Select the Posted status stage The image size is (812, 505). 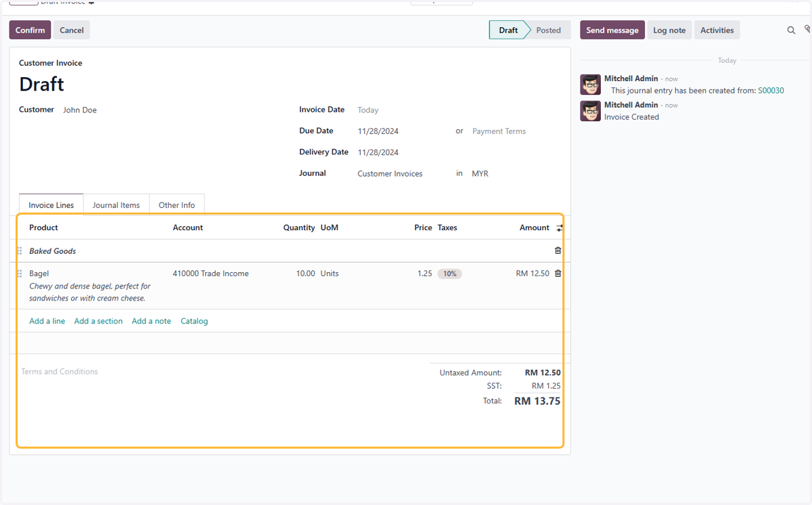(x=549, y=30)
